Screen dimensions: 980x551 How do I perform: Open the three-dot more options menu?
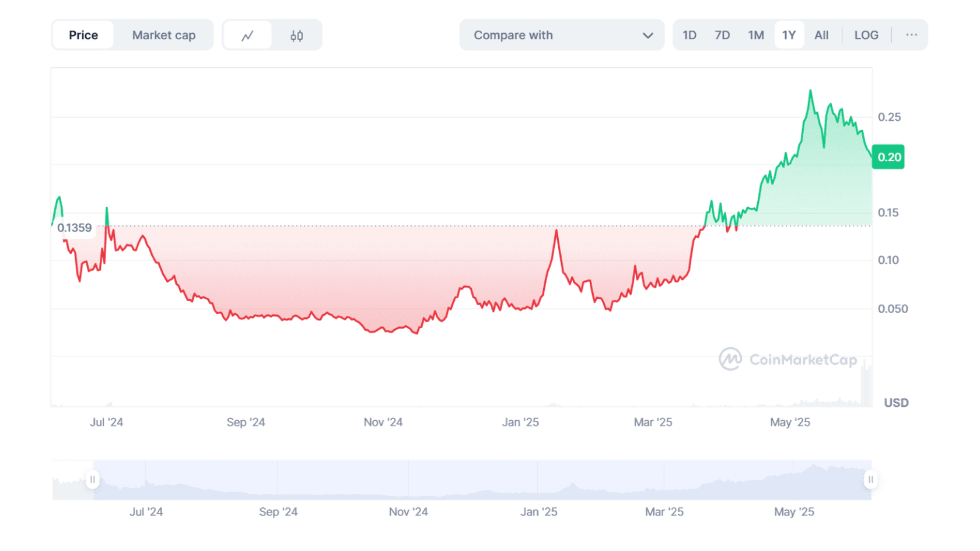click(911, 35)
